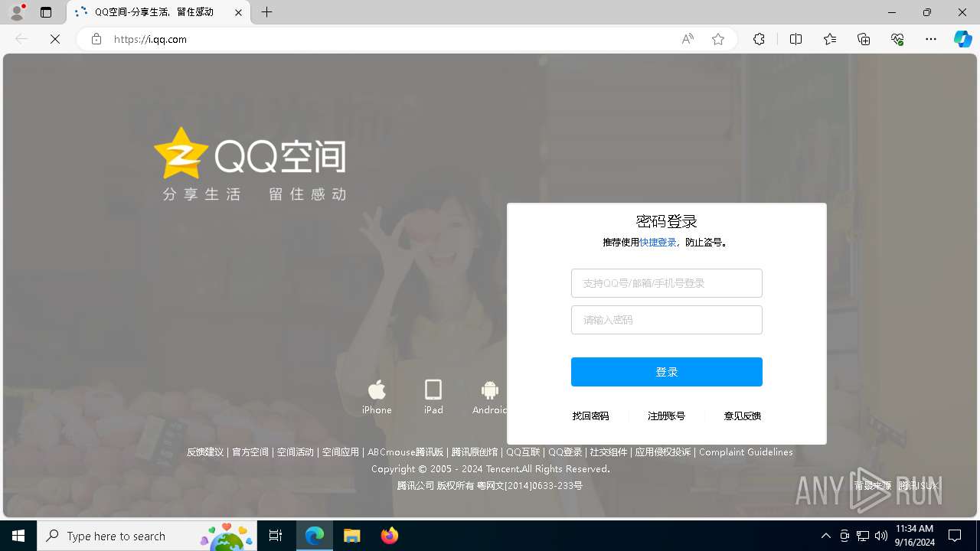Click the blue 登录 button
Viewport: 980px width, 551px height.
click(x=667, y=372)
